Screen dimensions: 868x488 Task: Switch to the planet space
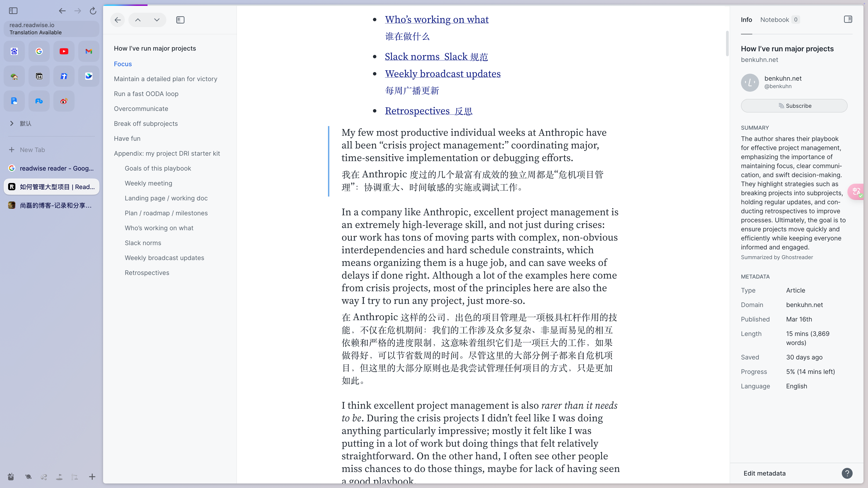[28, 476]
